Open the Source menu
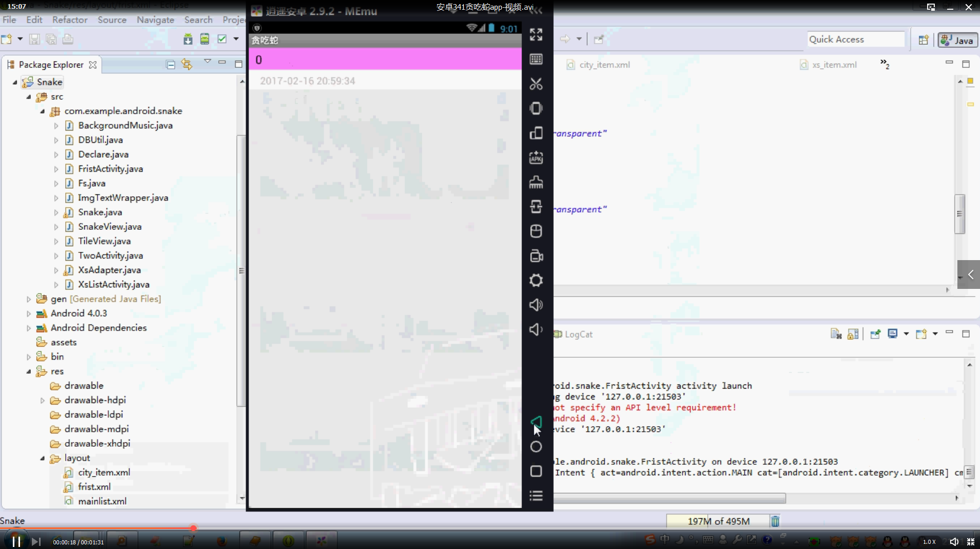 [112, 20]
